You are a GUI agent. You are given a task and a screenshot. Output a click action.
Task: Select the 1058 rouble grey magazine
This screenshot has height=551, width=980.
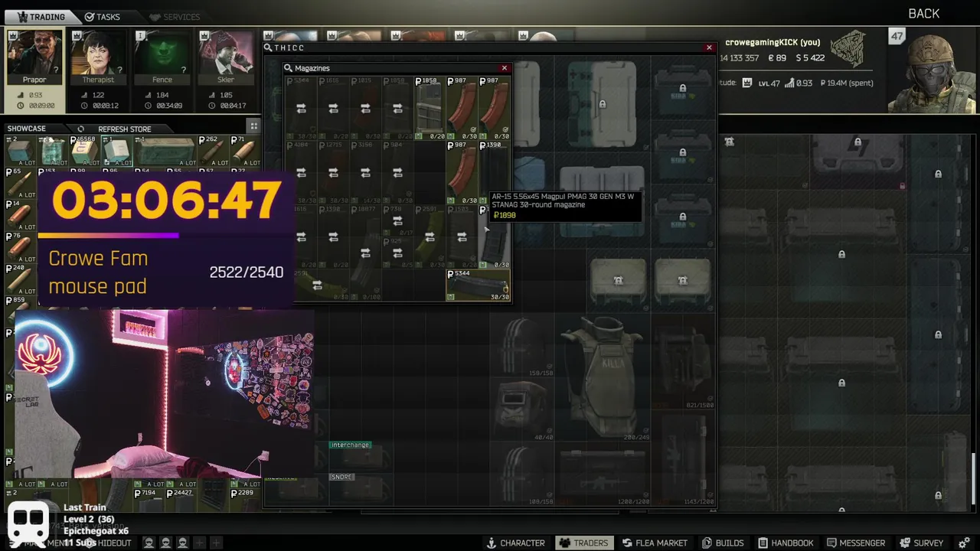(430, 108)
